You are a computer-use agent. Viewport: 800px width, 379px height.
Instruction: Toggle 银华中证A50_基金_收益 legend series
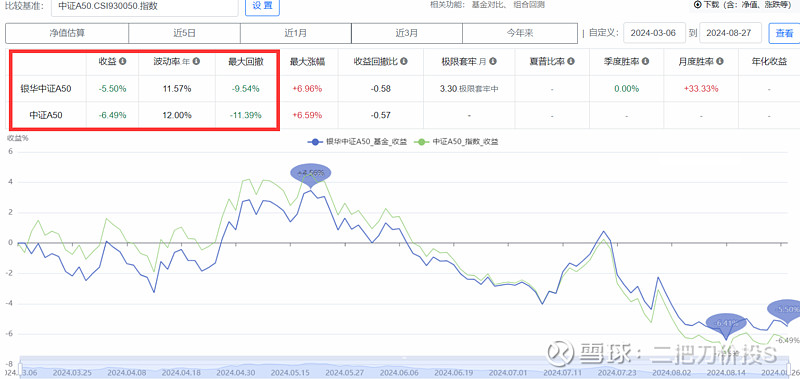pos(358,142)
